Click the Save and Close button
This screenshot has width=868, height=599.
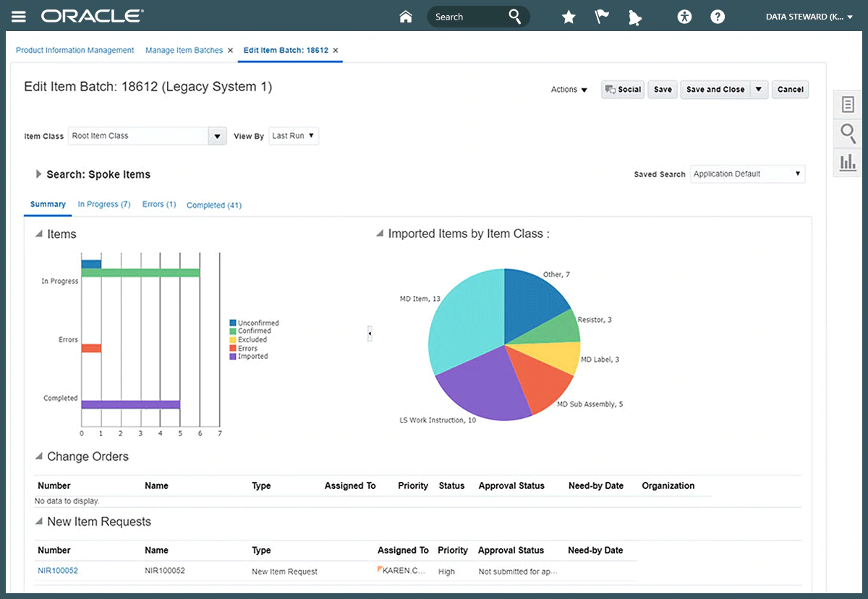pyautogui.click(x=715, y=90)
